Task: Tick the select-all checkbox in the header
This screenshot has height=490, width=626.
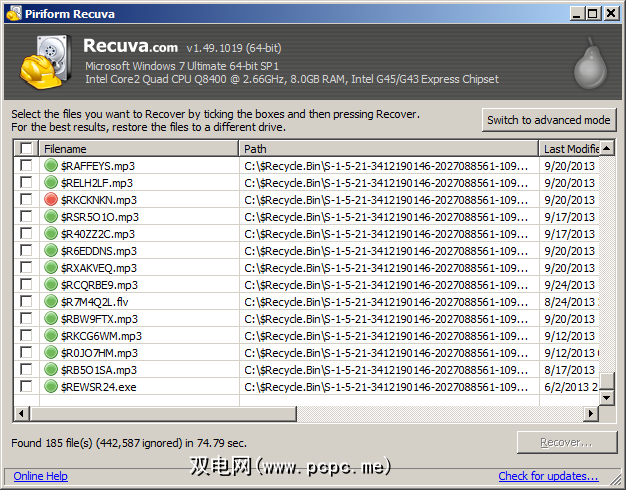Action: pos(26,149)
